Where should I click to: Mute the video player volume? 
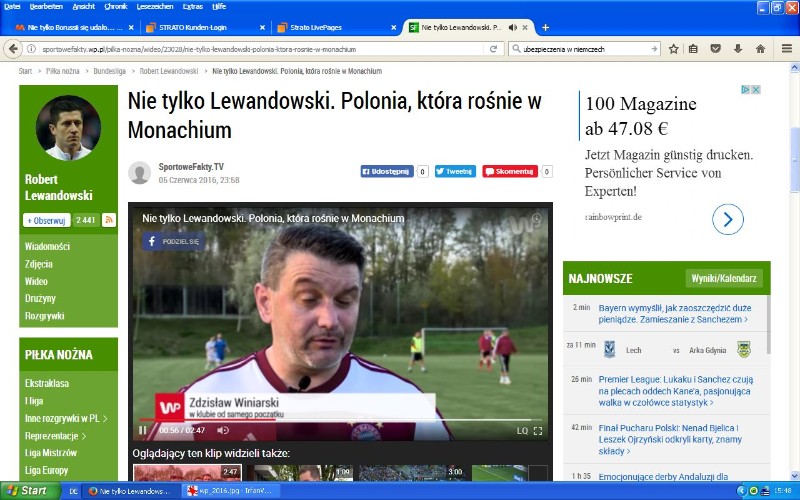(x=222, y=430)
